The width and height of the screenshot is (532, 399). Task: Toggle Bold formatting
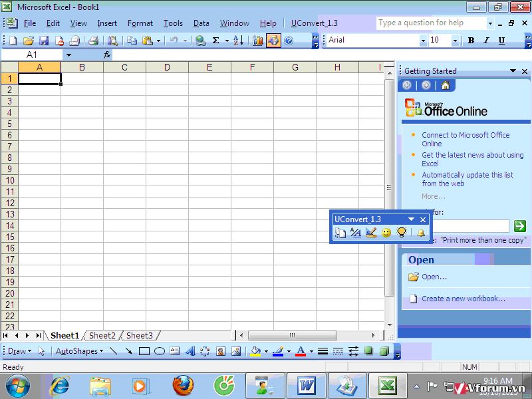tap(471, 41)
